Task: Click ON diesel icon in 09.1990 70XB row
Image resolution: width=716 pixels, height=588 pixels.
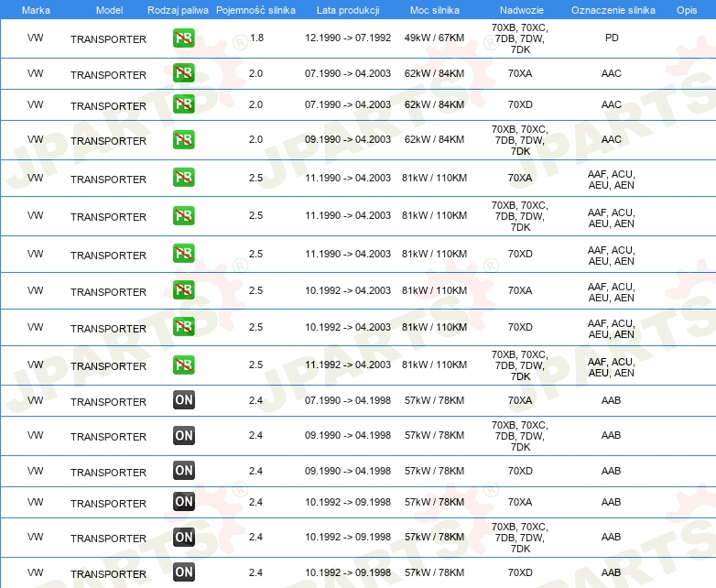Action: 184,435
